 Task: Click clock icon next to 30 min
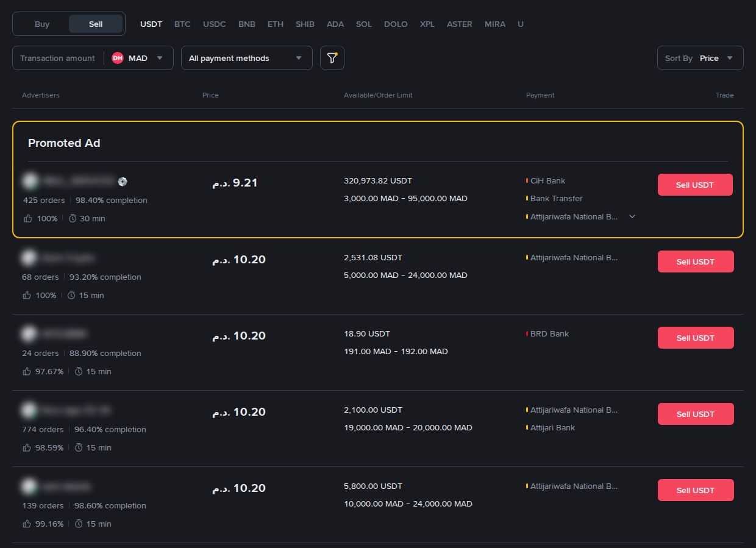click(x=73, y=218)
